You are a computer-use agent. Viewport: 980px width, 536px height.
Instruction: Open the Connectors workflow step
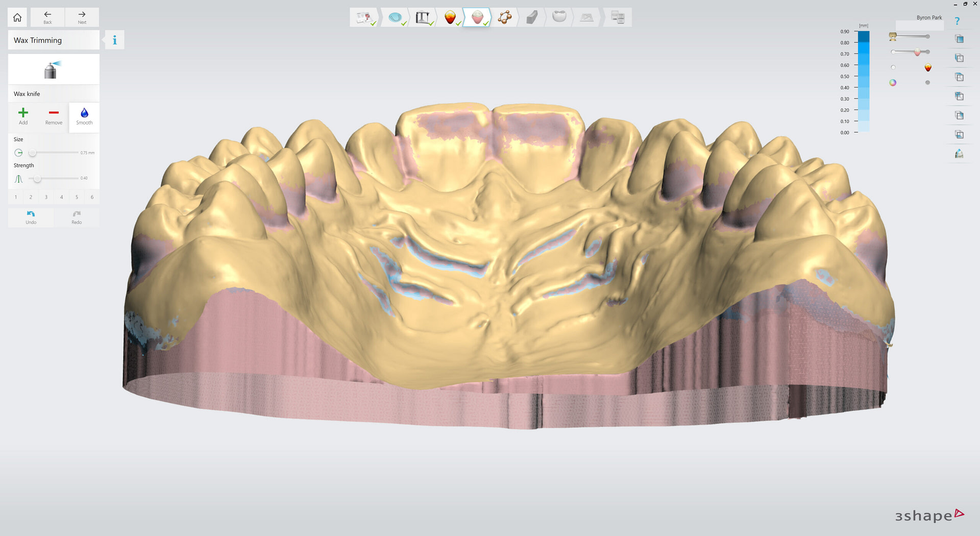pyautogui.click(x=504, y=17)
